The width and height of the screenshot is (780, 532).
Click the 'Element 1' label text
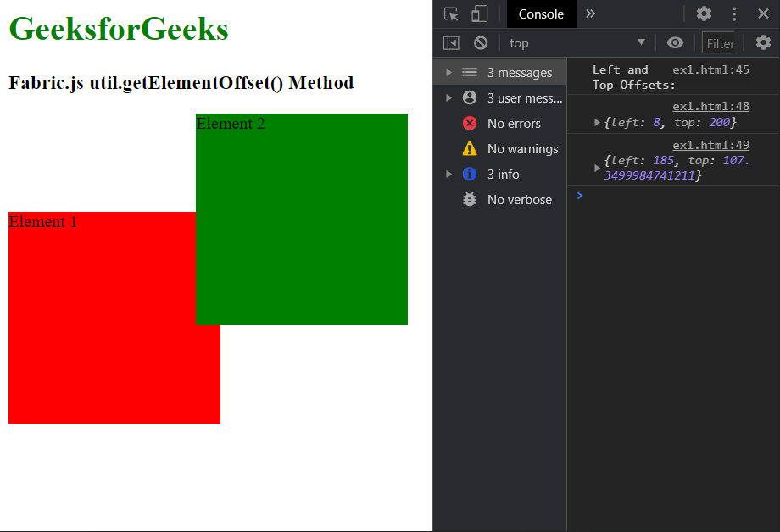[x=42, y=222]
